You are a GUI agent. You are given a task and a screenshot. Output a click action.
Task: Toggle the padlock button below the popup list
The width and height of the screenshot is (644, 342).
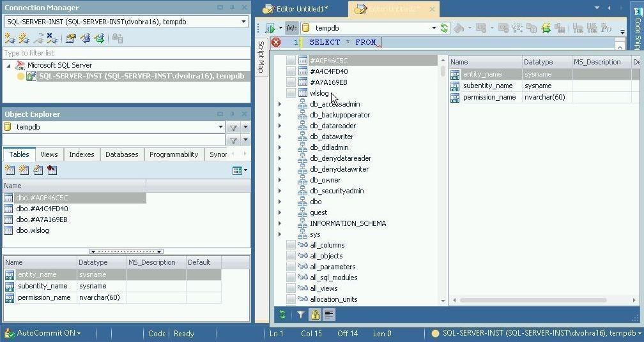coord(314,315)
